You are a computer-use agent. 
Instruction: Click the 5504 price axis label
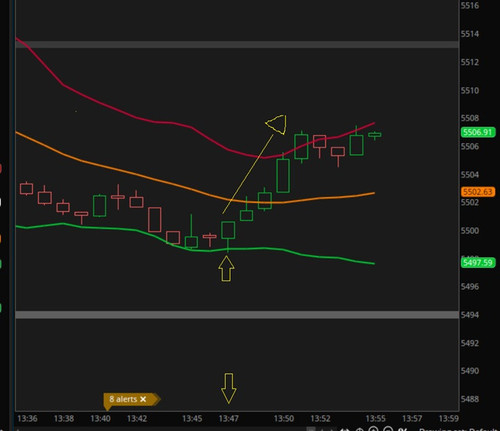470,175
